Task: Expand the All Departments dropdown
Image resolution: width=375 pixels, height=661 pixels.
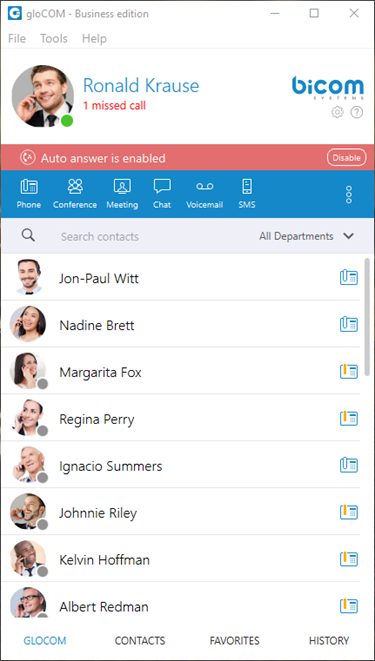Action: (x=306, y=236)
